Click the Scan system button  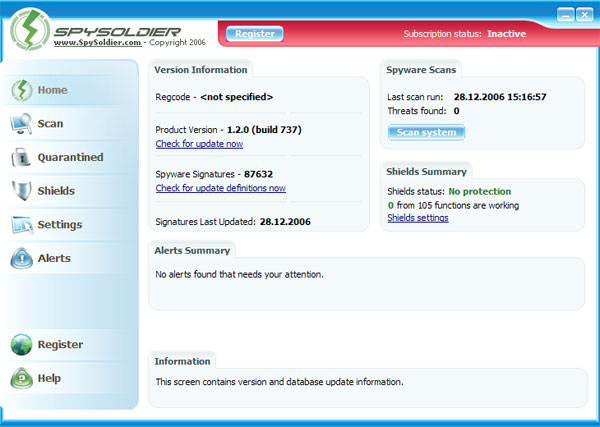pyautogui.click(x=426, y=132)
